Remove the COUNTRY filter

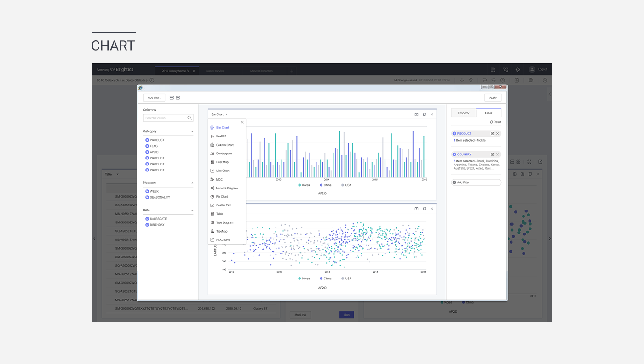coord(497,154)
